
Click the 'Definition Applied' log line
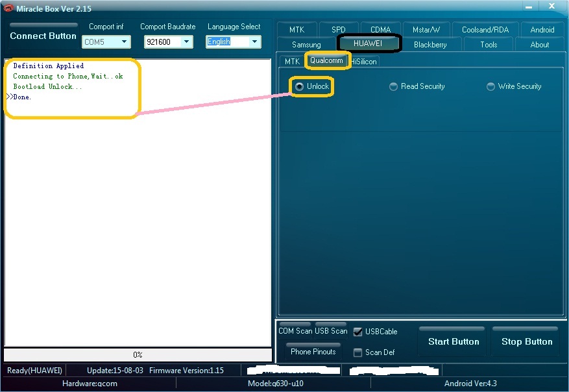pos(48,66)
